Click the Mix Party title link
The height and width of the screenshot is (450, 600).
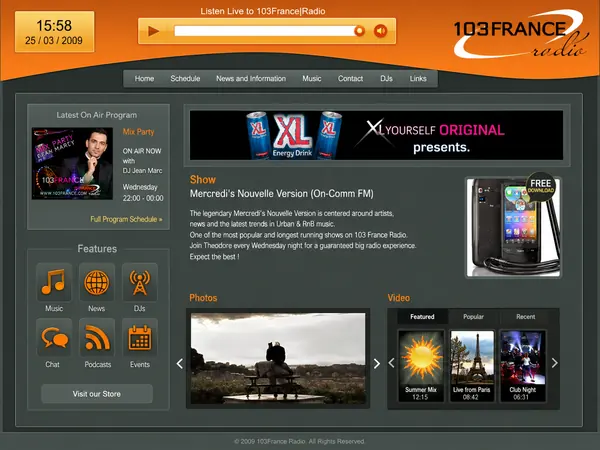(x=139, y=132)
